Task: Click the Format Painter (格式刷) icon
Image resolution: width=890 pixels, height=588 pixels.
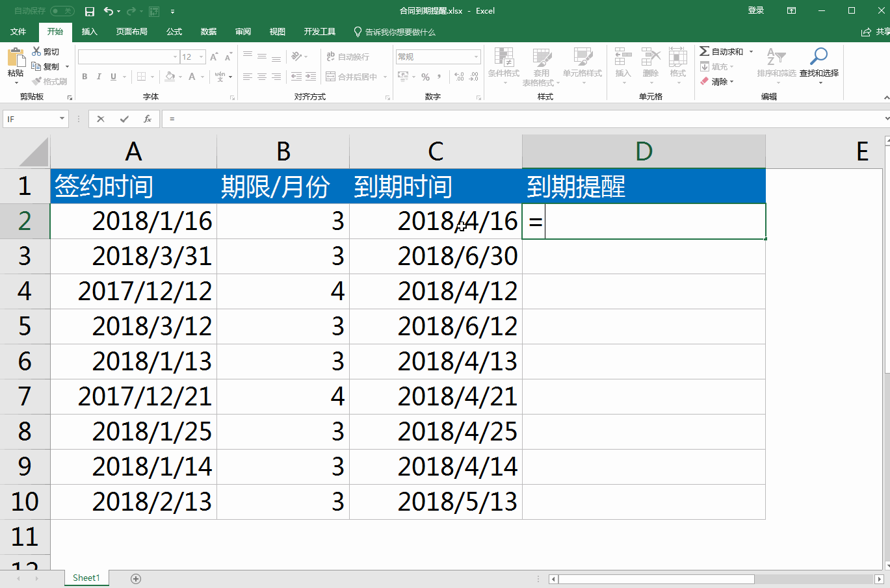Action: pyautogui.click(x=36, y=81)
